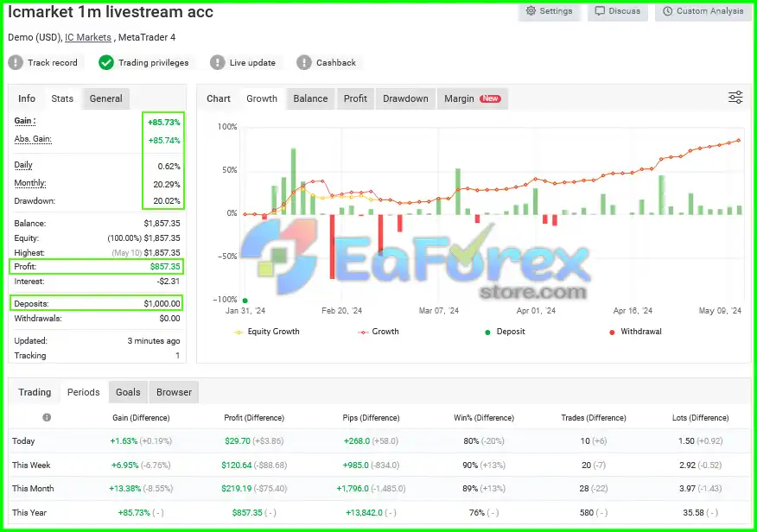Image resolution: width=757 pixels, height=532 pixels.
Task: Click the Pips (Difference) column header
Action: point(372,418)
